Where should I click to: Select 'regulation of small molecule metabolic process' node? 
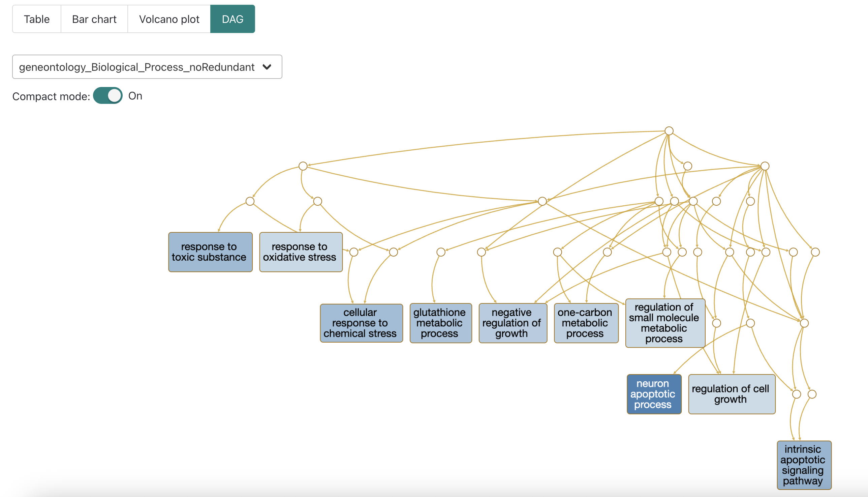(x=665, y=323)
